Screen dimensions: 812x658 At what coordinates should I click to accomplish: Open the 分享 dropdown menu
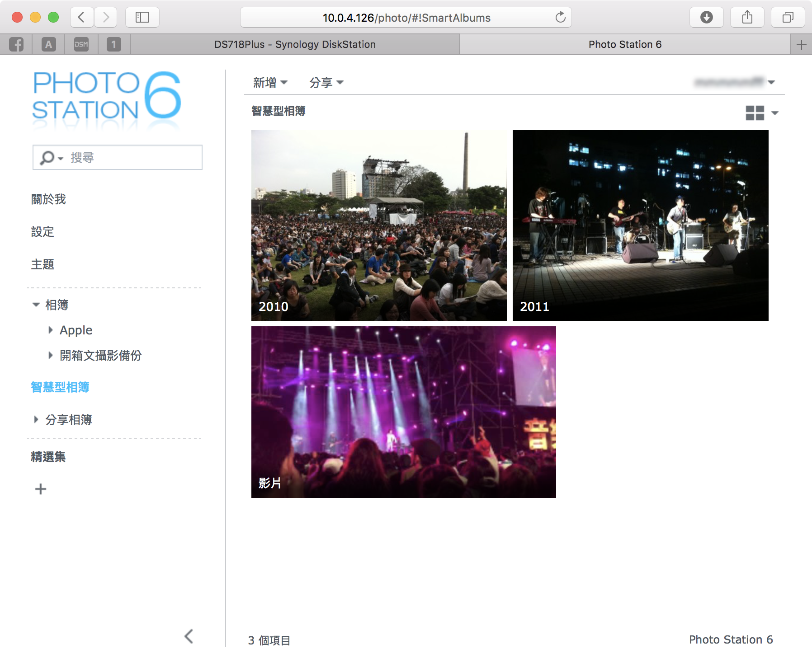click(326, 82)
